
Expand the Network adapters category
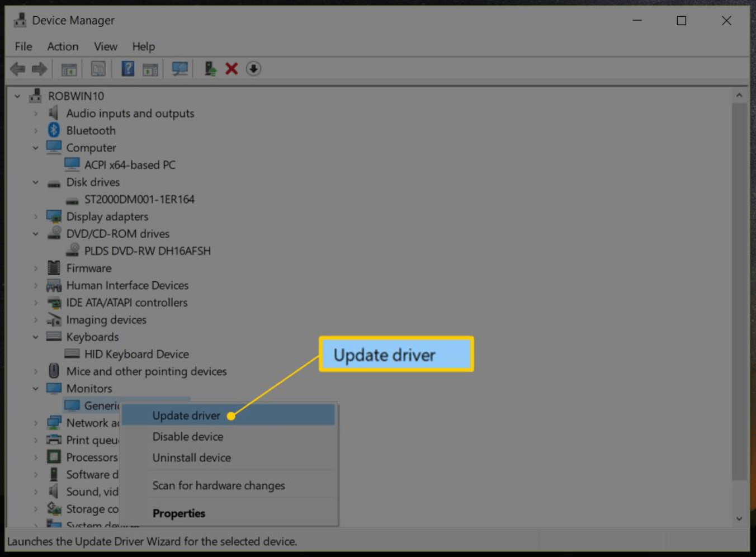[x=36, y=423]
